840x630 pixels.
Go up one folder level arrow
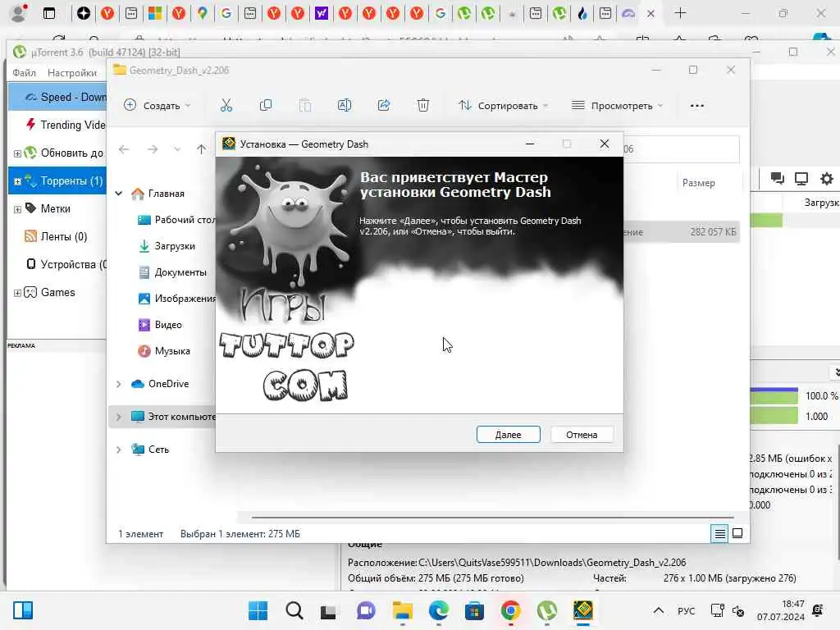(x=202, y=149)
